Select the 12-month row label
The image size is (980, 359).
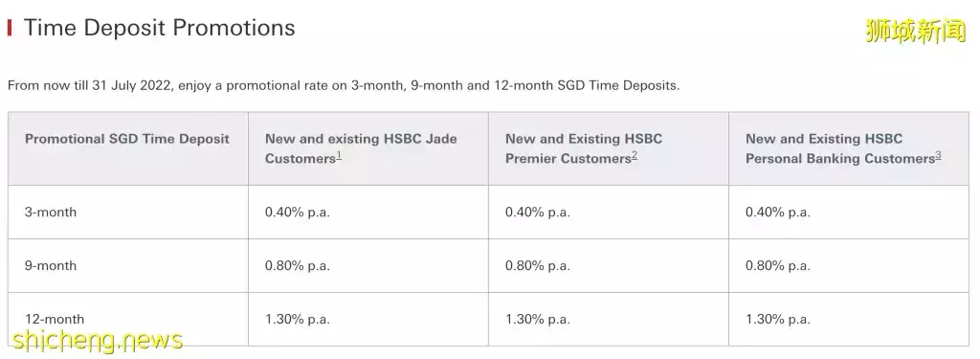[x=55, y=320]
